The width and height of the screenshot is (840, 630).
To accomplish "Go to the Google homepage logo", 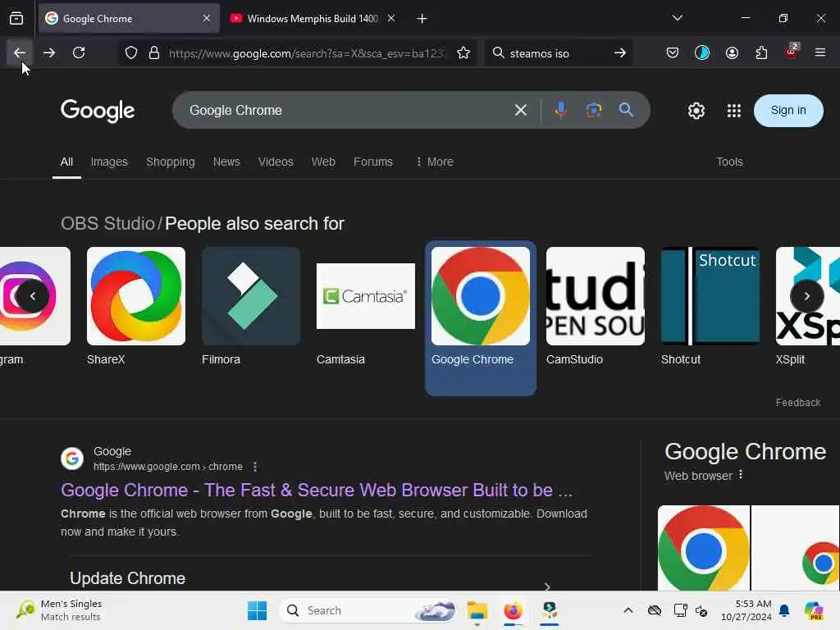I will pyautogui.click(x=98, y=111).
